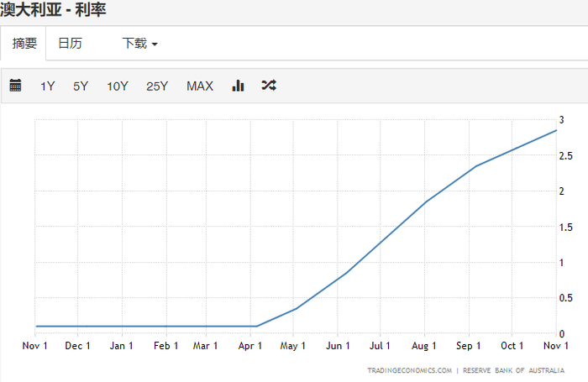This screenshot has width=588, height=382.
Task: Expand the 下载 dropdown menu
Action: (x=140, y=43)
